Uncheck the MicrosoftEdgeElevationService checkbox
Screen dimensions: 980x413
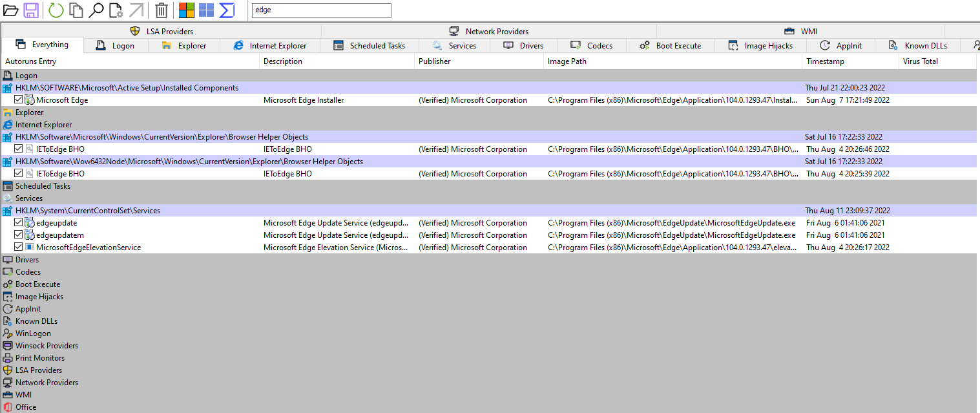pyautogui.click(x=18, y=248)
